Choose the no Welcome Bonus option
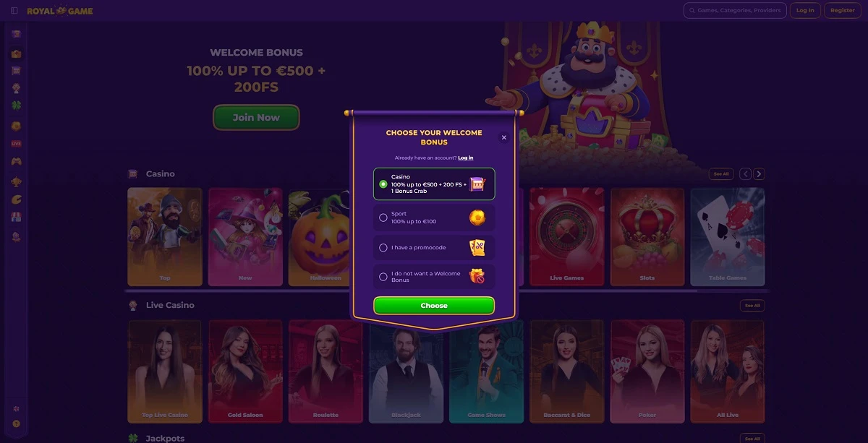The height and width of the screenshot is (443, 868). pos(434,277)
